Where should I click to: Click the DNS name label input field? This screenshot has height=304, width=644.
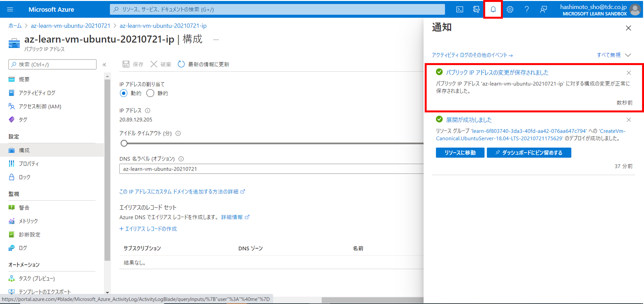click(x=271, y=169)
